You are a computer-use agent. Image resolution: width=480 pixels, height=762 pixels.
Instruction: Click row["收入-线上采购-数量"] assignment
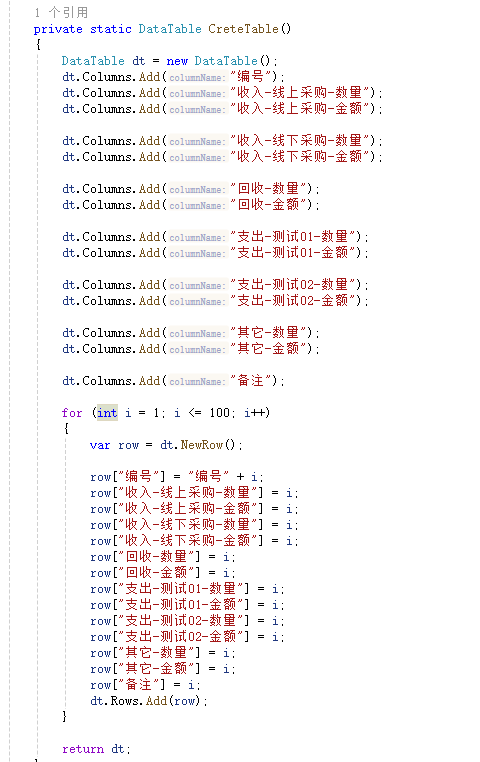click(194, 493)
